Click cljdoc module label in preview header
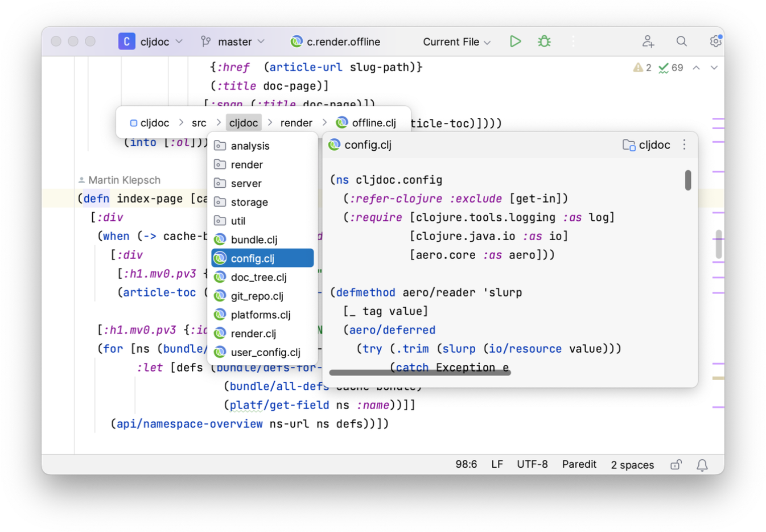Image resolution: width=766 pixels, height=532 pixels. coord(654,145)
